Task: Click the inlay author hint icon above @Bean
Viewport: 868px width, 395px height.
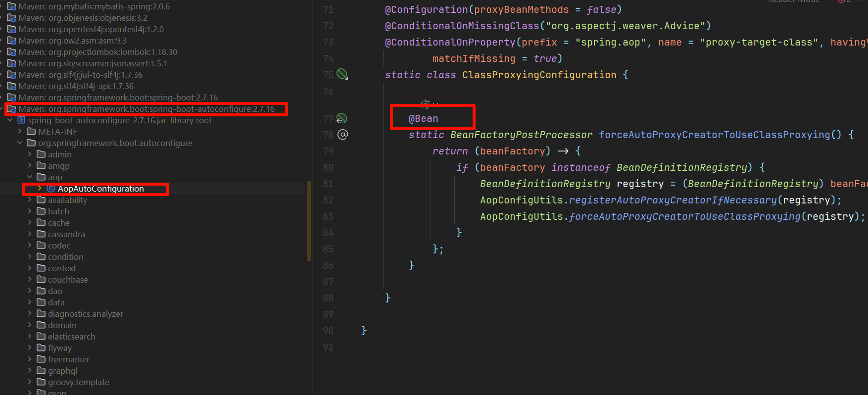Action: point(425,104)
